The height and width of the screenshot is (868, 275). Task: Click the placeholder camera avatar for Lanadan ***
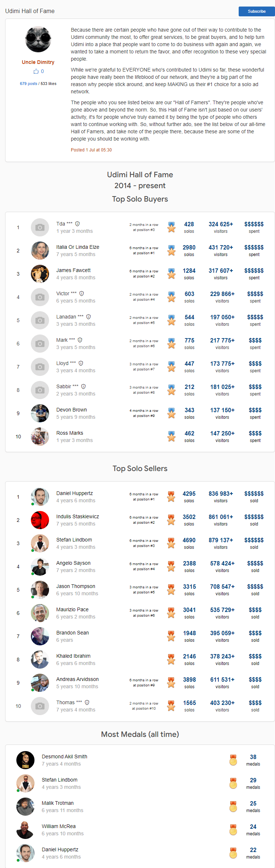tap(40, 320)
